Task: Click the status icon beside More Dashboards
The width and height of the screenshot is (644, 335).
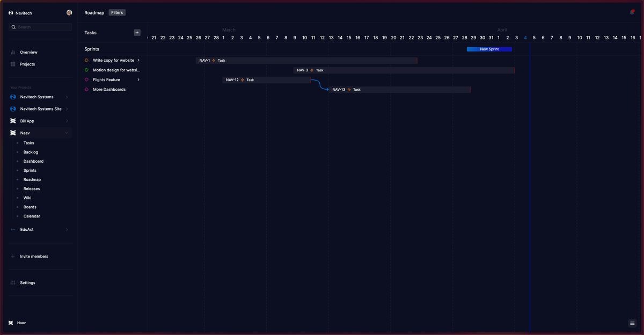Action: point(87,90)
